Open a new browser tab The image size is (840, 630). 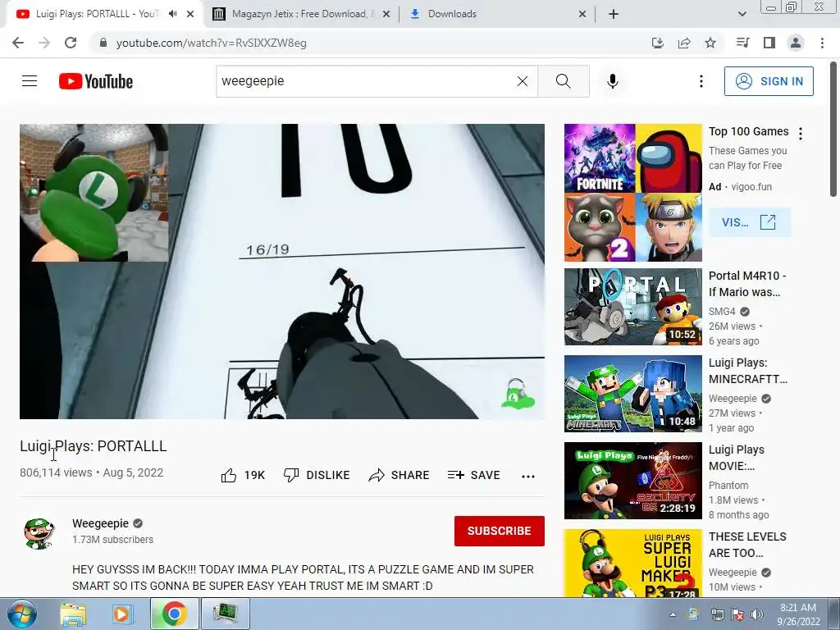coord(614,14)
